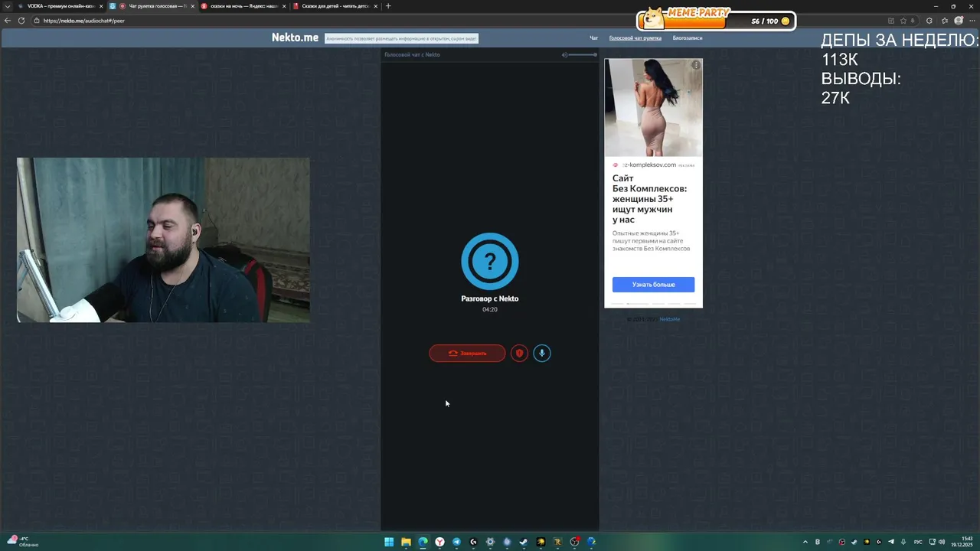
Task: Click the weather widget in the taskbar
Action: coord(23,542)
